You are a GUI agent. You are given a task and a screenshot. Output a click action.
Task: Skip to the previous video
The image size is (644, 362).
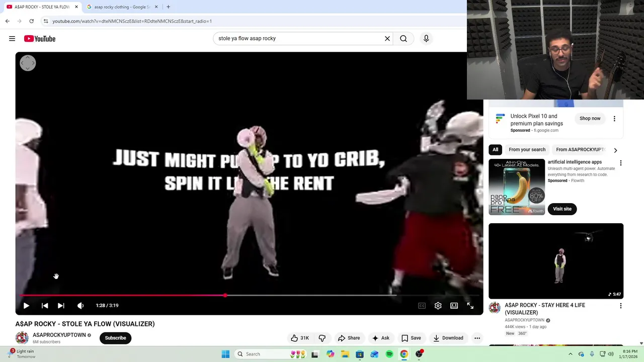pyautogui.click(x=45, y=306)
